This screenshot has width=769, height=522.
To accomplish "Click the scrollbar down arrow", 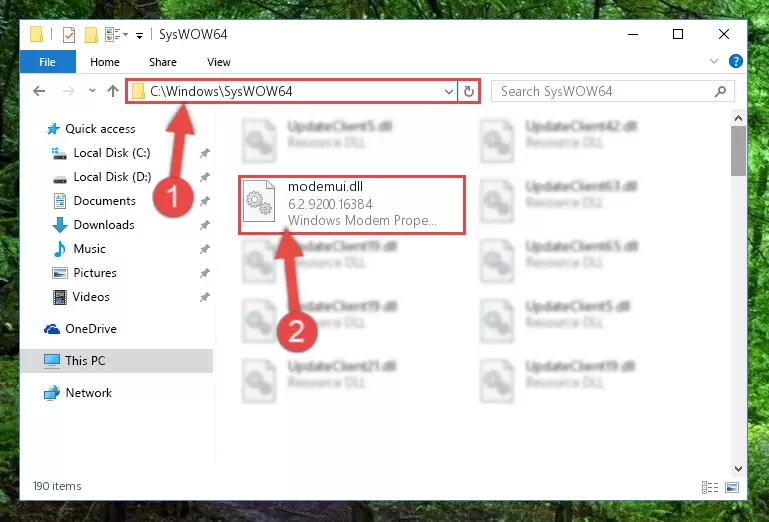I will coord(738,469).
